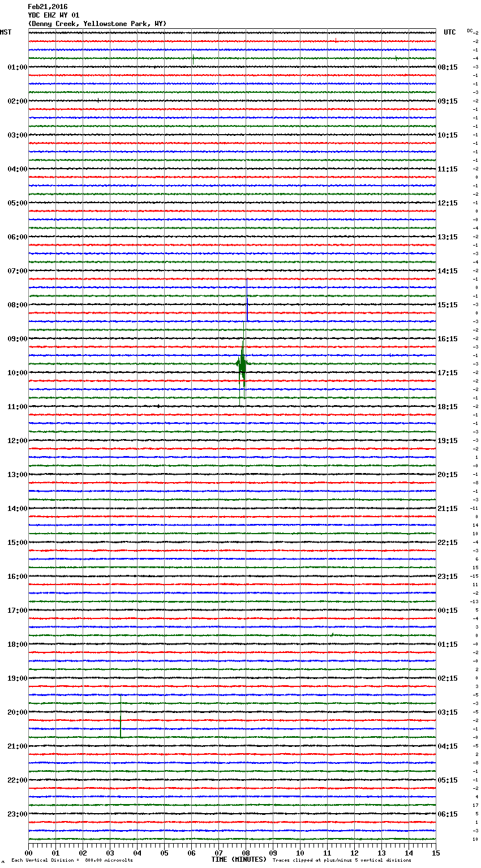Click minute 15 on the bottom axis
Screen dimensions: 481x868
point(436,852)
